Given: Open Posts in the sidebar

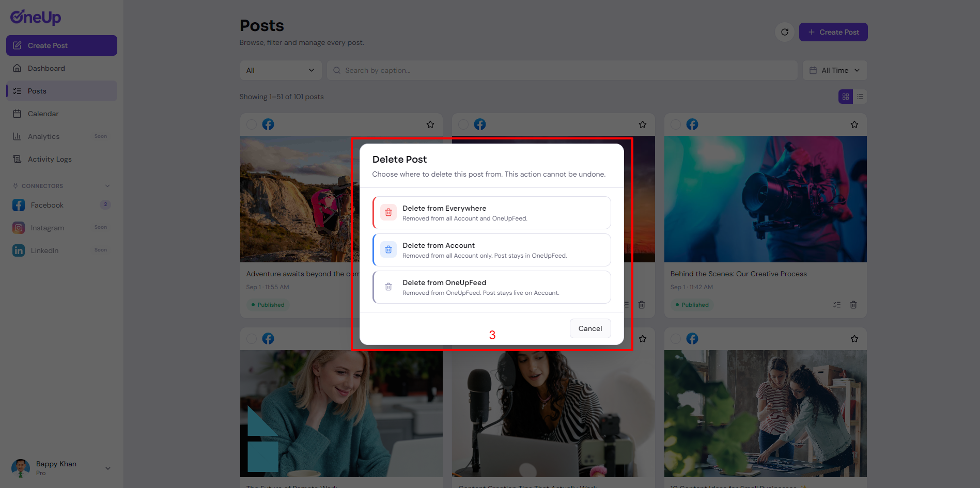Looking at the screenshot, I should [x=61, y=91].
